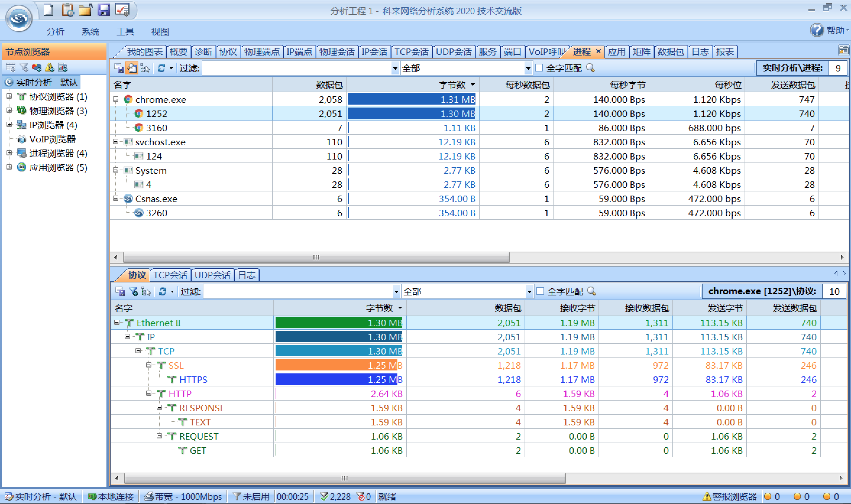Image resolution: width=851 pixels, height=504 pixels.
Task: Click the upper pane horizontal scrollbar thumb
Action: [316, 257]
